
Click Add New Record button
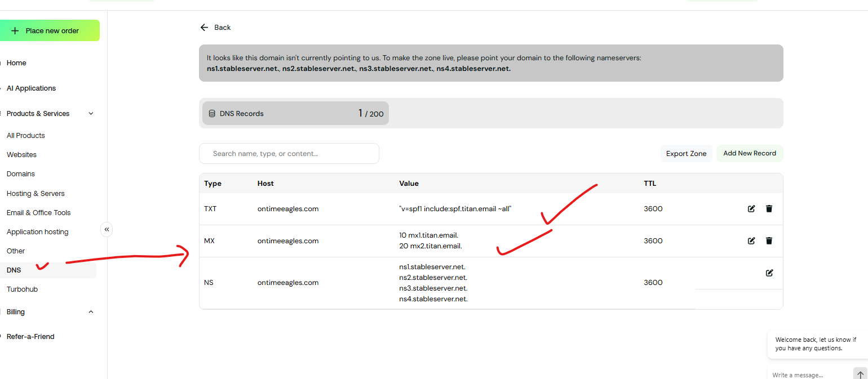749,153
